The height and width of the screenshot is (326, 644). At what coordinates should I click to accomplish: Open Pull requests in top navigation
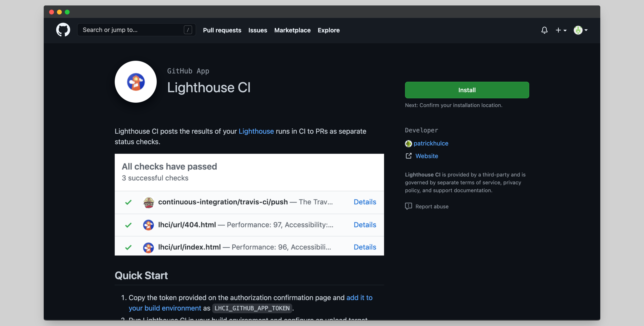[222, 30]
